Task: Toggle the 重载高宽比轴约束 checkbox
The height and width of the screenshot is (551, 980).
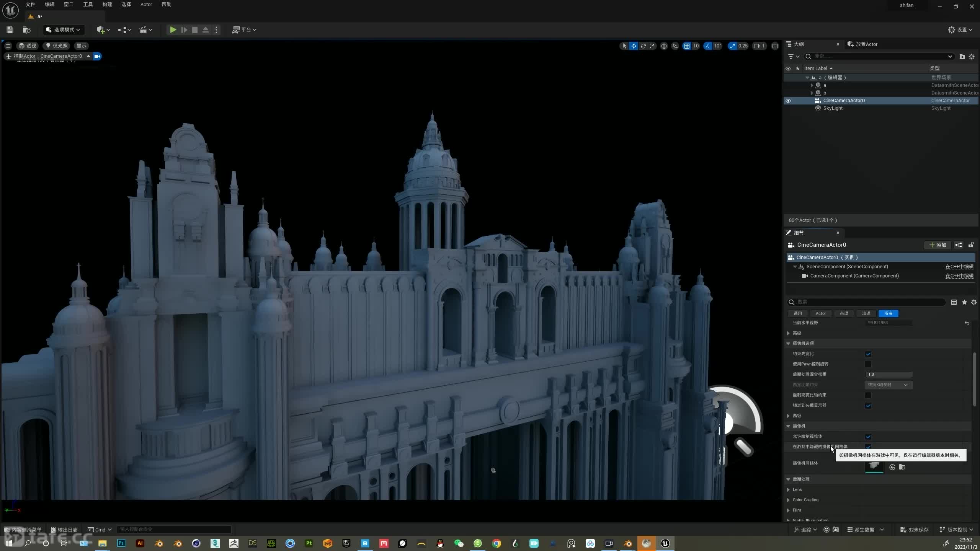Action: pos(868,395)
